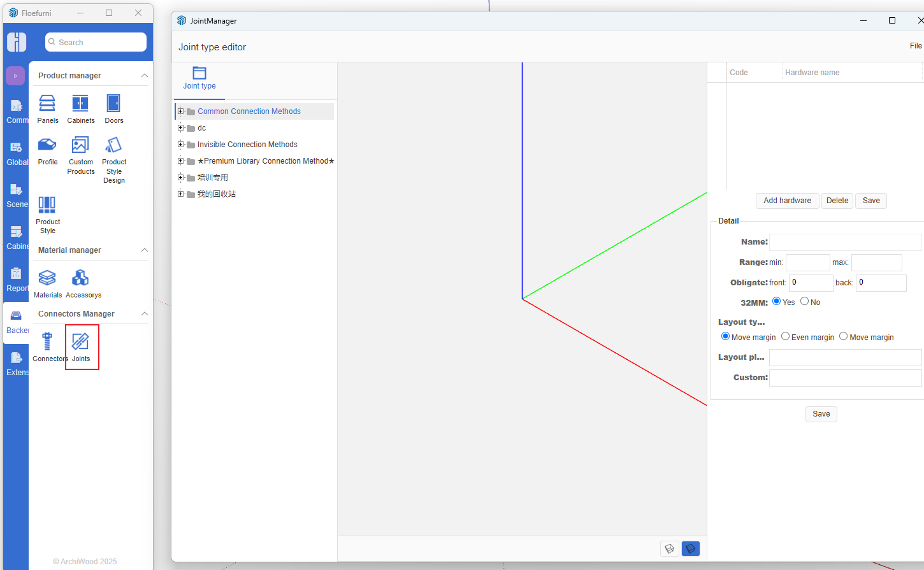Switch to the Joint type tab
This screenshot has width=924, height=570.
199,78
